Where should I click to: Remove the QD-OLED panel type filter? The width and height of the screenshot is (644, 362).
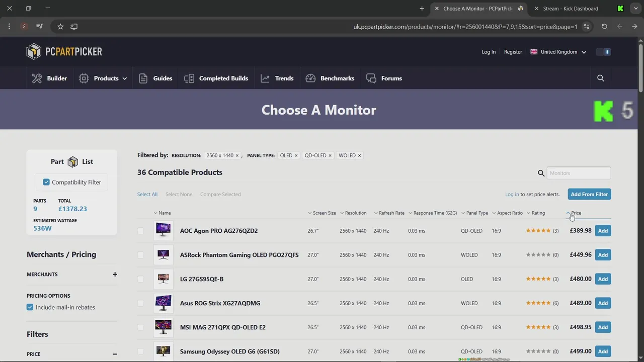point(330,156)
